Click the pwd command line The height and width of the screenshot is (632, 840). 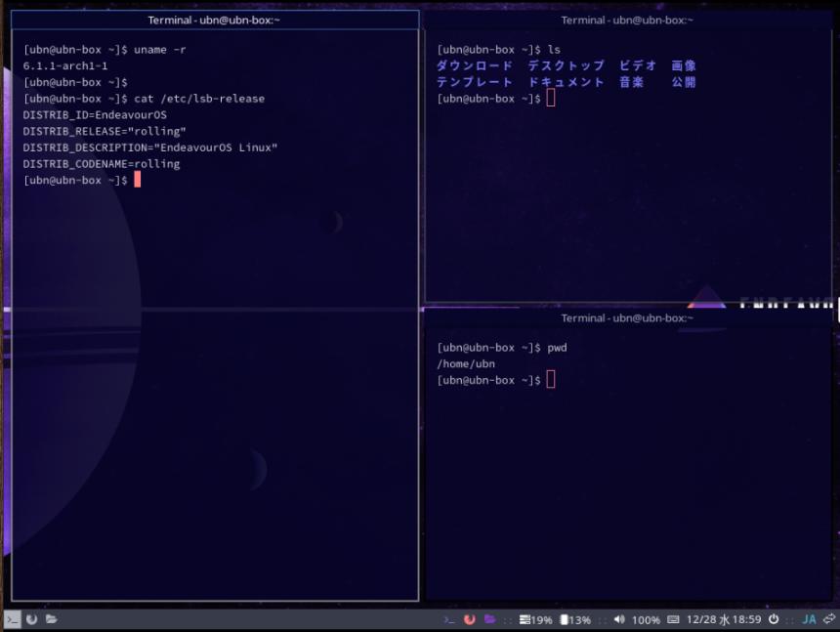[x=557, y=348]
